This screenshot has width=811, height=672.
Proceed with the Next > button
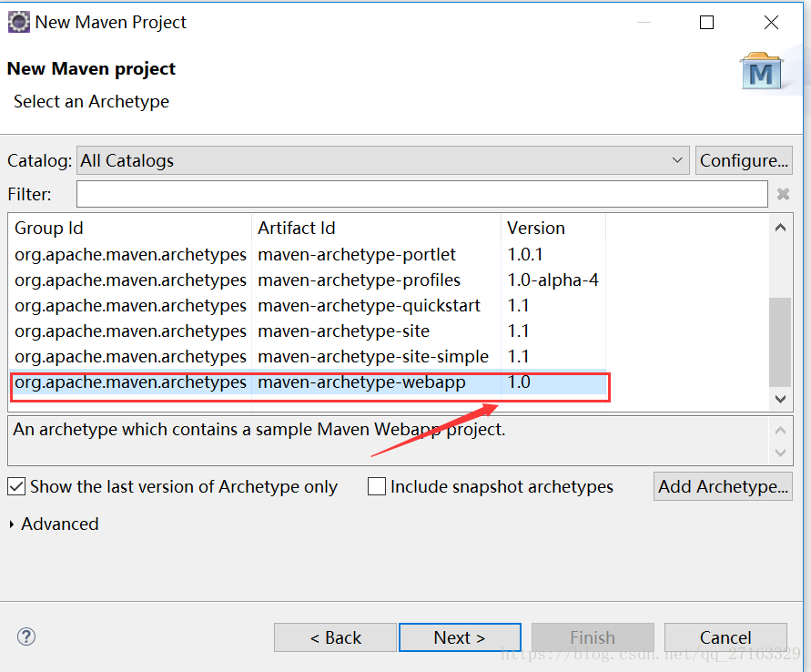(x=460, y=637)
